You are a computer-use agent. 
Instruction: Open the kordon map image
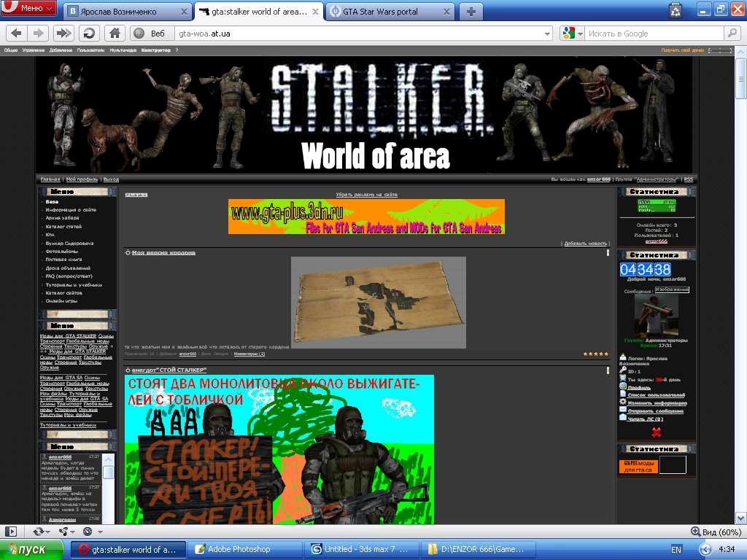(x=379, y=303)
